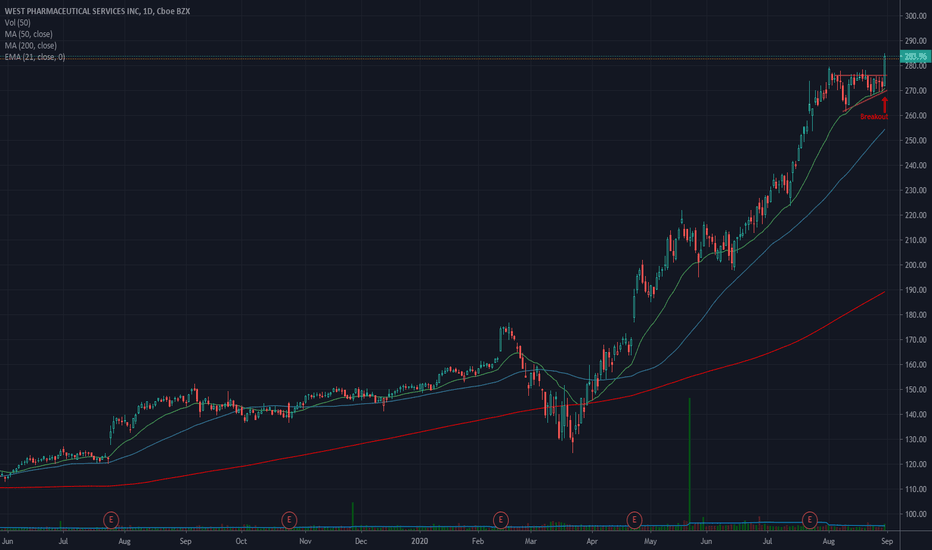
Task: Select the MA (200, close) indicator legend
Action: (x=30, y=45)
